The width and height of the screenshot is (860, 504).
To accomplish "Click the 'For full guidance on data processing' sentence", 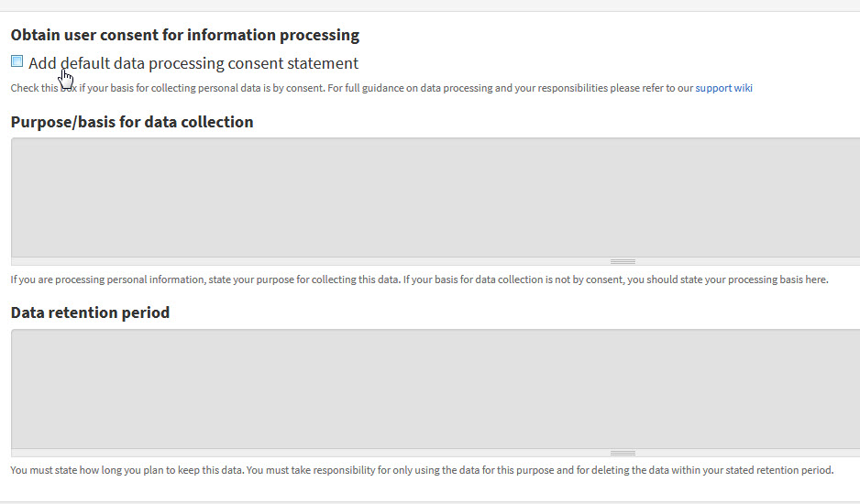I will click(540, 88).
